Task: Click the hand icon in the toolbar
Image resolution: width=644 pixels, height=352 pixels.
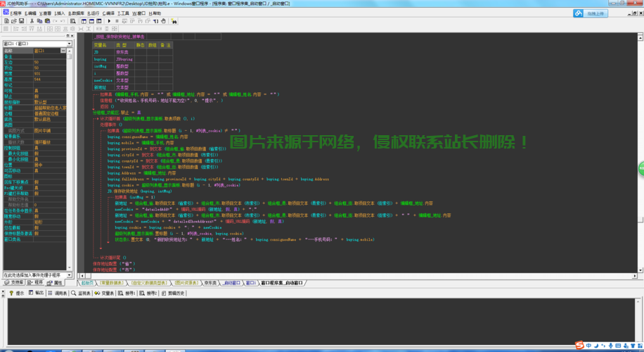Action: pyautogui.click(x=164, y=21)
